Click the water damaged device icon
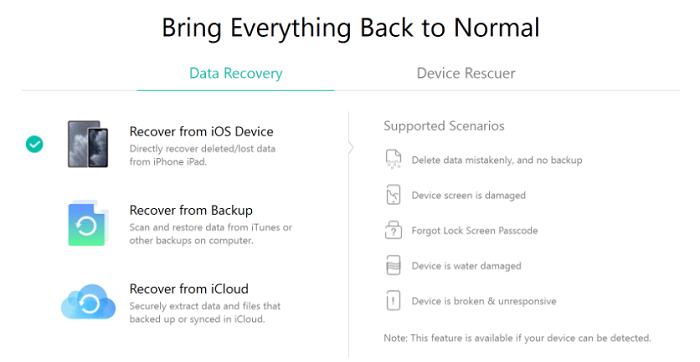Screen dimensions: 700x362 pos(393,266)
